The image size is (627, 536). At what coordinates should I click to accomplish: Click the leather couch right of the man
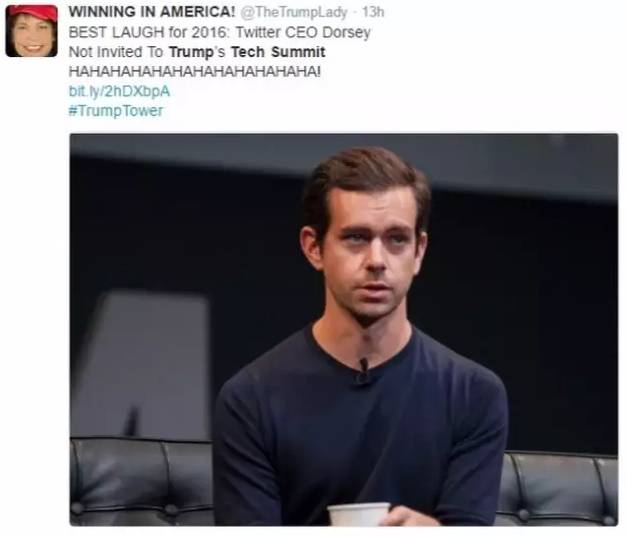(x=558, y=489)
